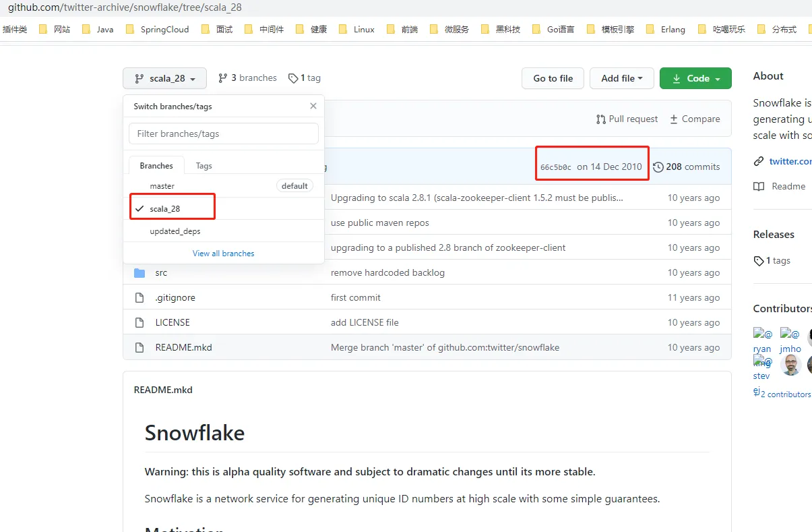Select the scala_28 branch entry

pos(223,208)
